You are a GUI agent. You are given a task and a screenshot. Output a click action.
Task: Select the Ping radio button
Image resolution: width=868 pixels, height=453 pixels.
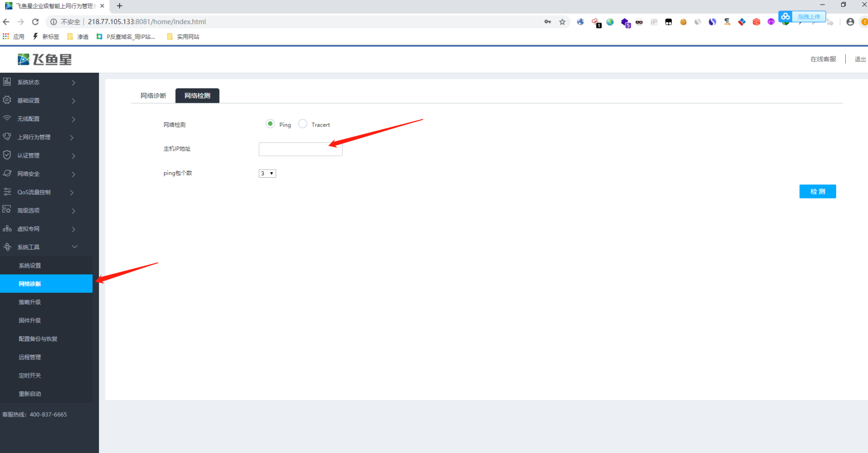pos(270,124)
